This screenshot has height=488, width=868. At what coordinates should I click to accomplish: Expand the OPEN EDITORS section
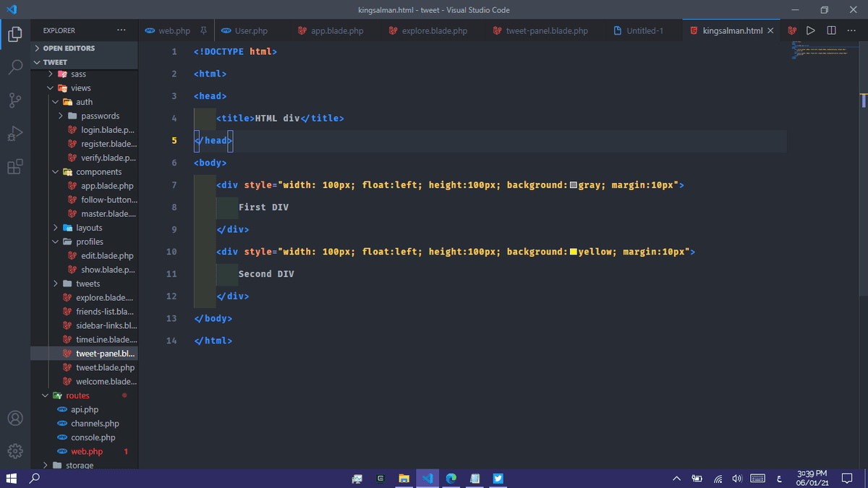point(69,48)
